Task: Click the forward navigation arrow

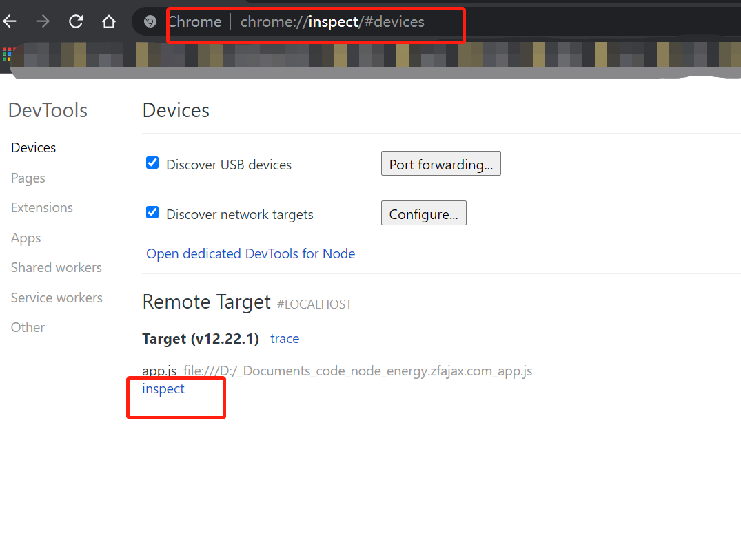Action: point(43,22)
